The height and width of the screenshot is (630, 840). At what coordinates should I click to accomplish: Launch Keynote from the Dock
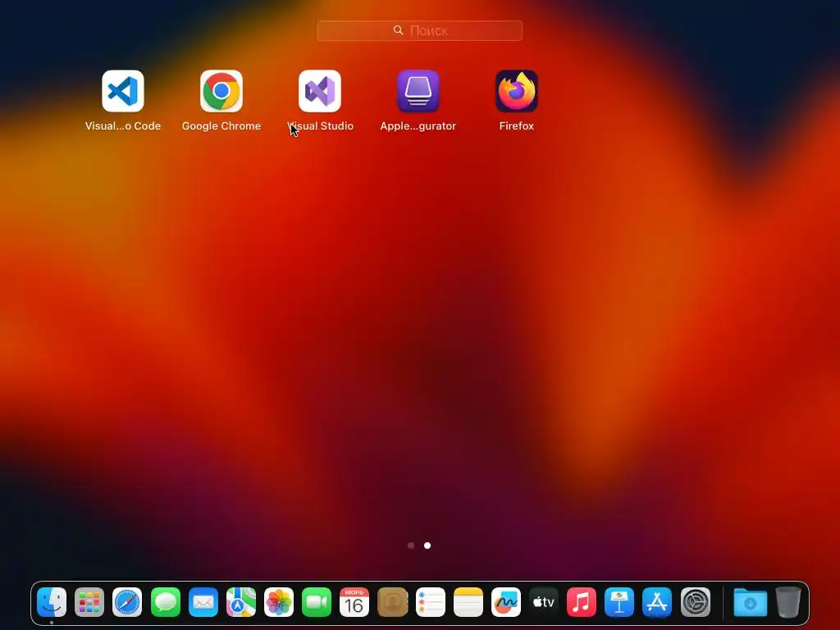[x=619, y=602]
